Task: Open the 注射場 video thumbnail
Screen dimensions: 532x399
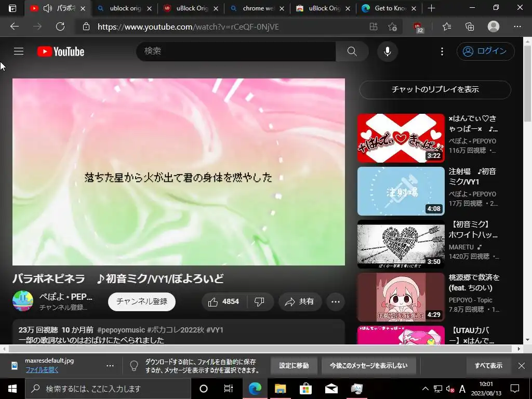Action: tap(401, 191)
